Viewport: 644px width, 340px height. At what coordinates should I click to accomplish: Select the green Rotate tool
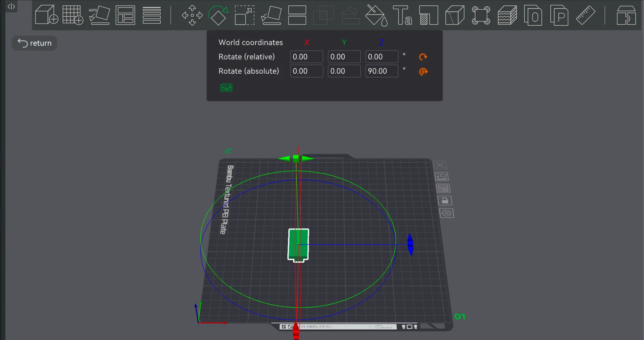click(x=218, y=15)
